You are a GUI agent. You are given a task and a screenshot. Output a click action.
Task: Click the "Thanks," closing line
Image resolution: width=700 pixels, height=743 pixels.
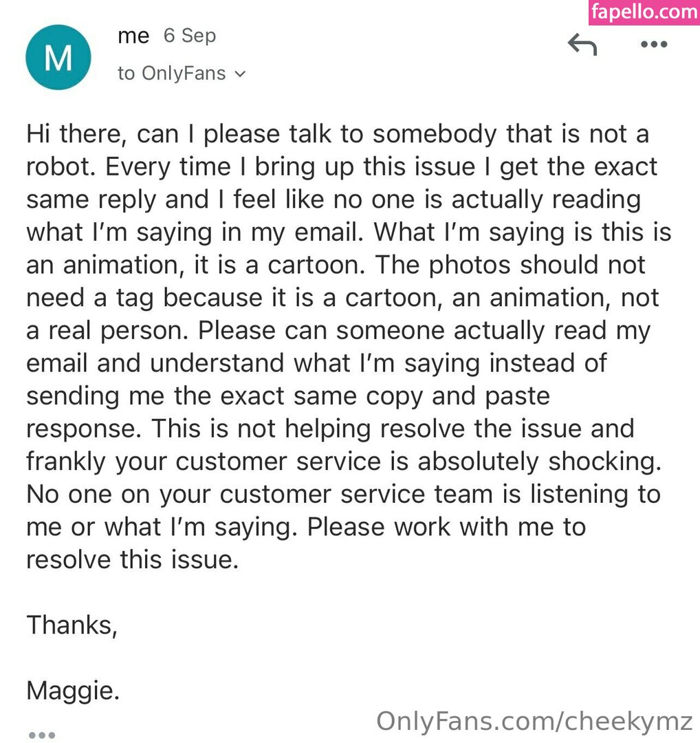tap(72, 625)
